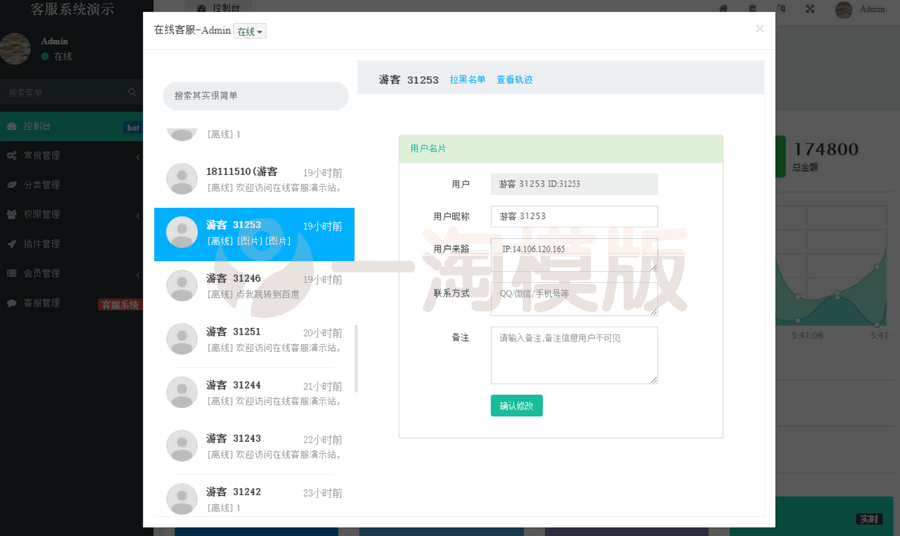The height and width of the screenshot is (536, 900).
Task: Click the 确认修改 confirm button
Action: (x=517, y=406)
